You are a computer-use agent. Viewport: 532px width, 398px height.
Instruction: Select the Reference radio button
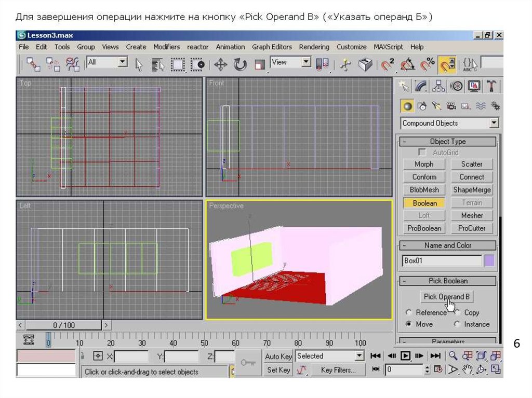[409, 312]
